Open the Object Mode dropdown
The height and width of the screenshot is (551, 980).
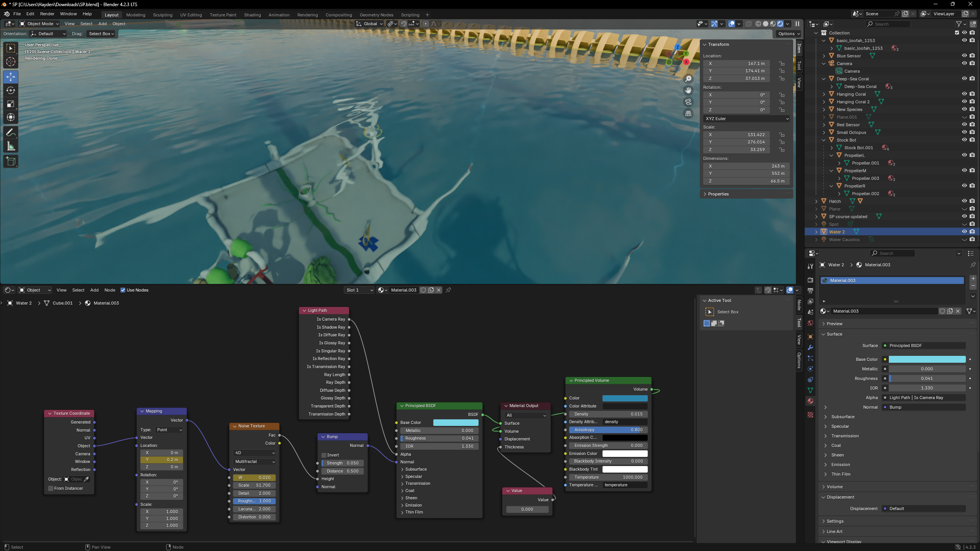[x=39, y=24]
